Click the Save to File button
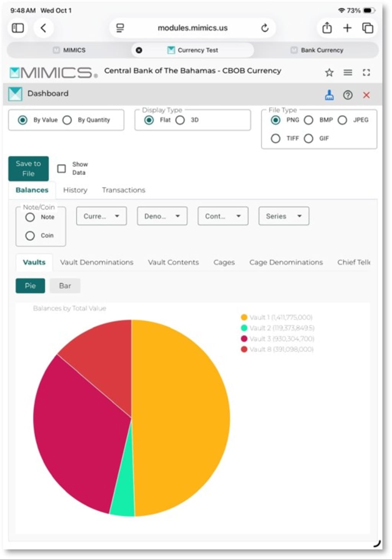The width and height of the screenshot is (392, 559). pos(28,169)
